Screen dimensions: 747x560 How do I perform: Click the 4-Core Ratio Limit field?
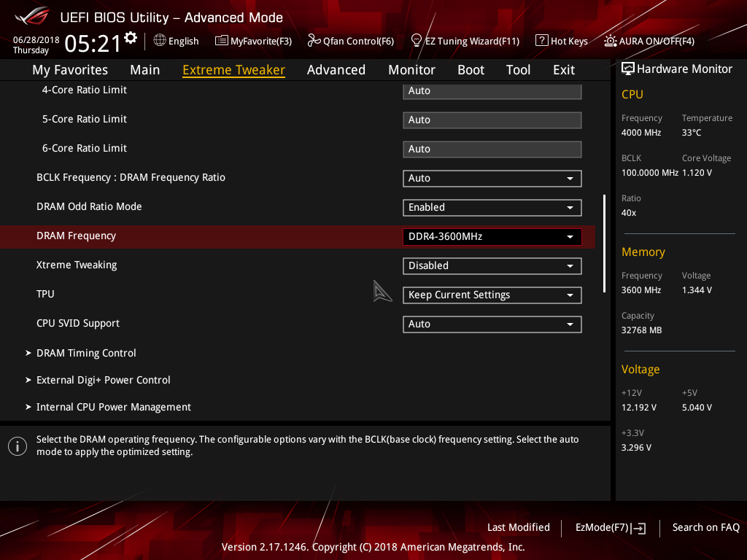pyautogui.click(x=492, y=91)
